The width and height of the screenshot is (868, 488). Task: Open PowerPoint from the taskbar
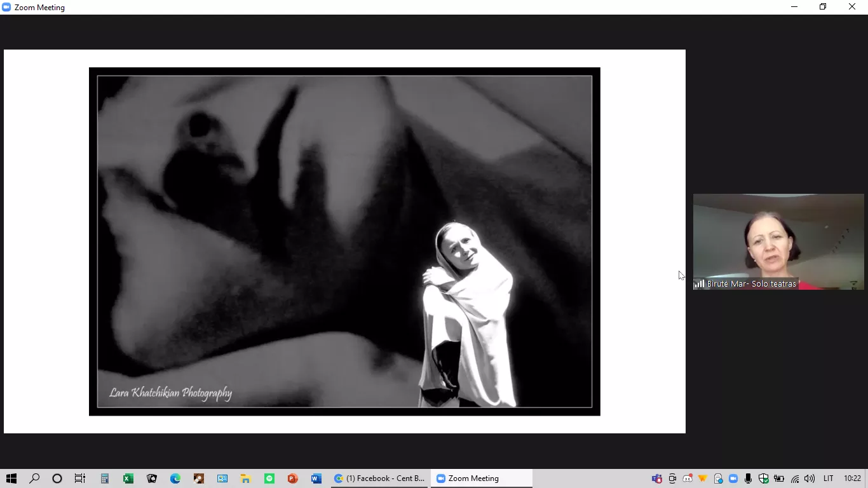(293, 478)
